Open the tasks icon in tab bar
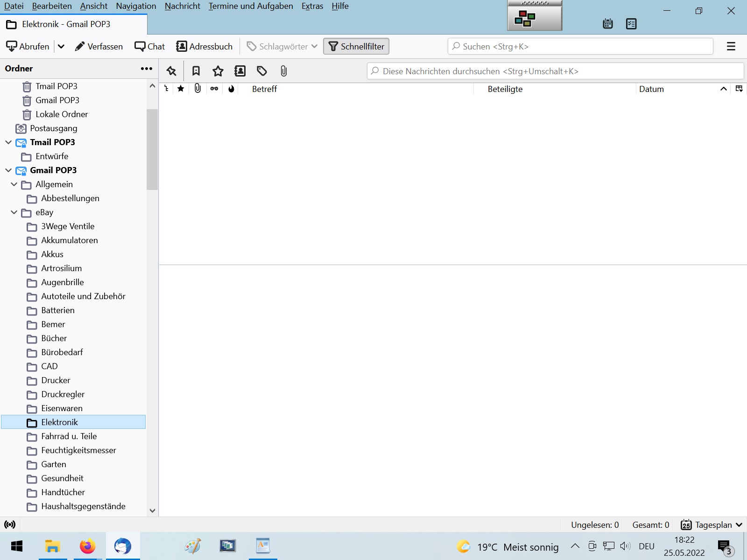 click(631, 24)
